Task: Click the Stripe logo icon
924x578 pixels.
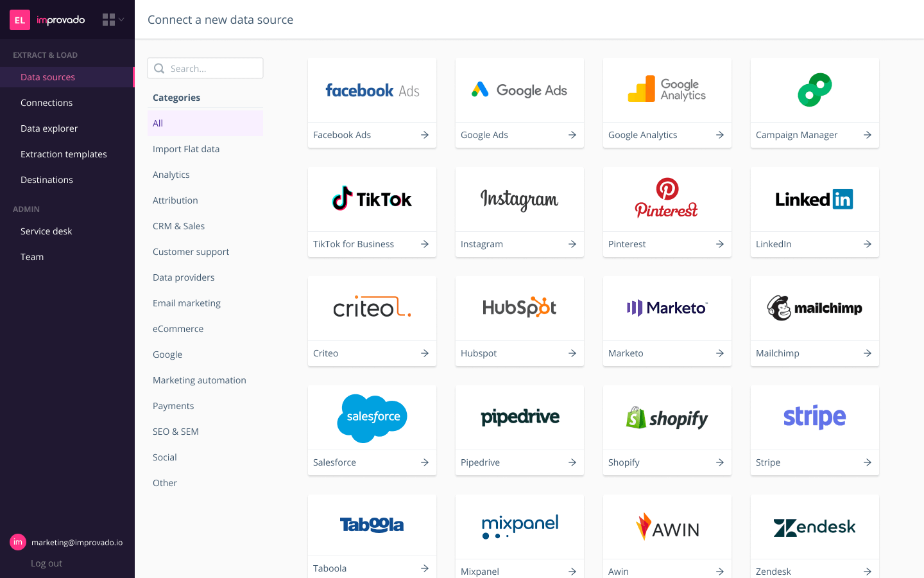Action: pyautogui.click(x=815, y=417)
